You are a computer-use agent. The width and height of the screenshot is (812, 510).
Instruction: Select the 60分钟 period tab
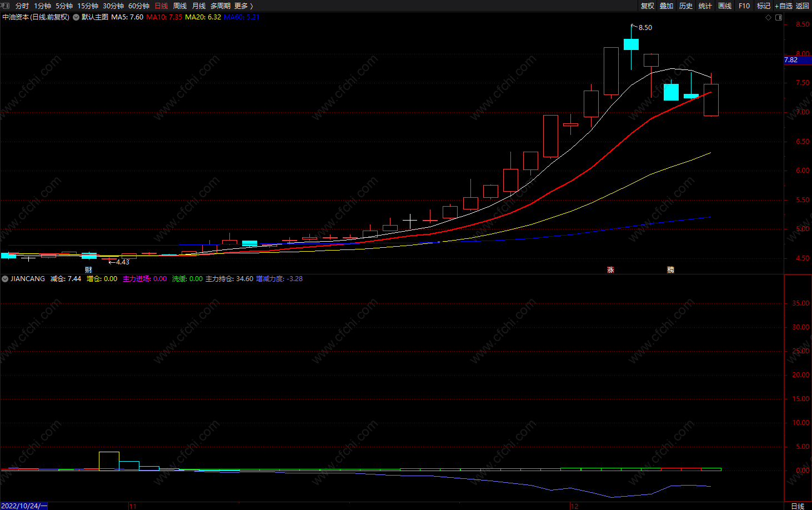coord(139,6)
